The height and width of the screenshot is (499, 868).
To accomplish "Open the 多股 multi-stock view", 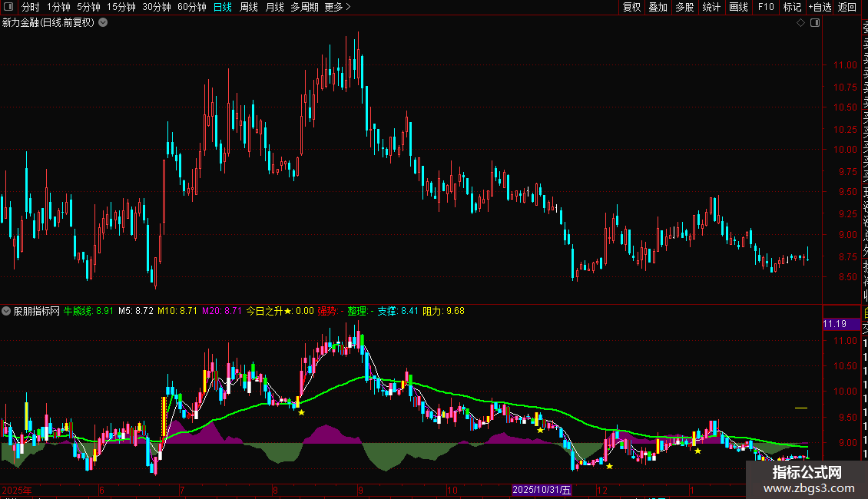I will pyautogui.click(x=684, y=7).
